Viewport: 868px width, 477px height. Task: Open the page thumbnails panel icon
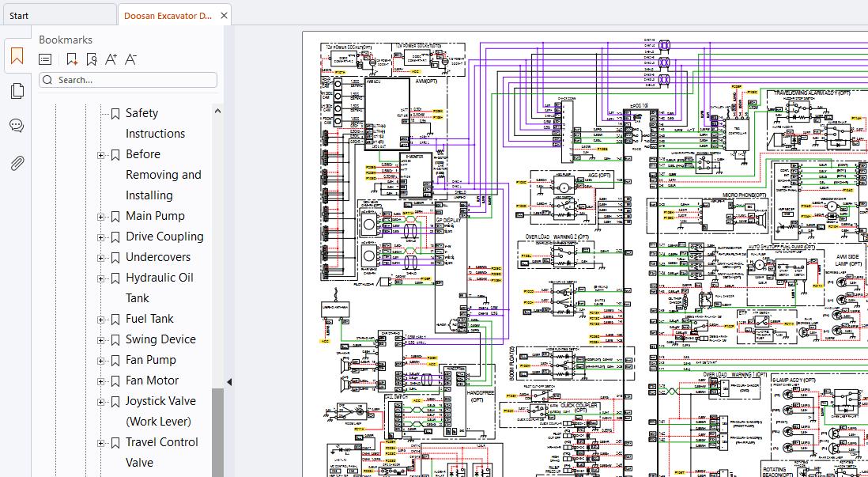[x=17, y=91]
